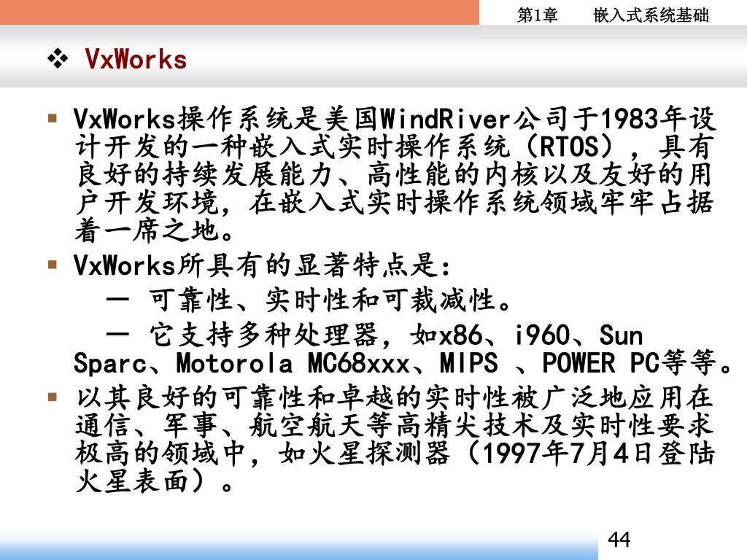Click the text "Motorola MC68xxx"
Viewport: 747px width, 560px height.
[293, 363]
